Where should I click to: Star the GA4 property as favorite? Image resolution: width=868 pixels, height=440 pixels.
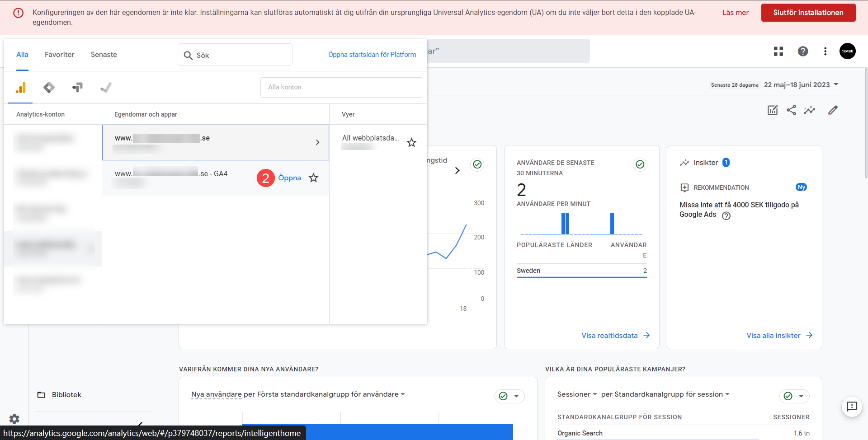click(313, 178)
